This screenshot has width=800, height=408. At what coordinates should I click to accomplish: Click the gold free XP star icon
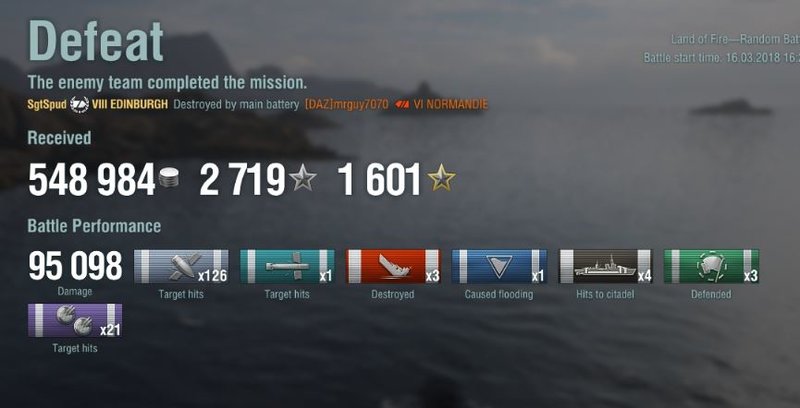[441, 178]
